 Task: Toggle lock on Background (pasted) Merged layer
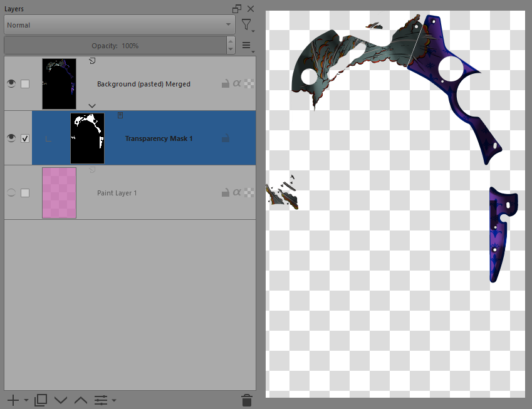click(x=226, y=83)
